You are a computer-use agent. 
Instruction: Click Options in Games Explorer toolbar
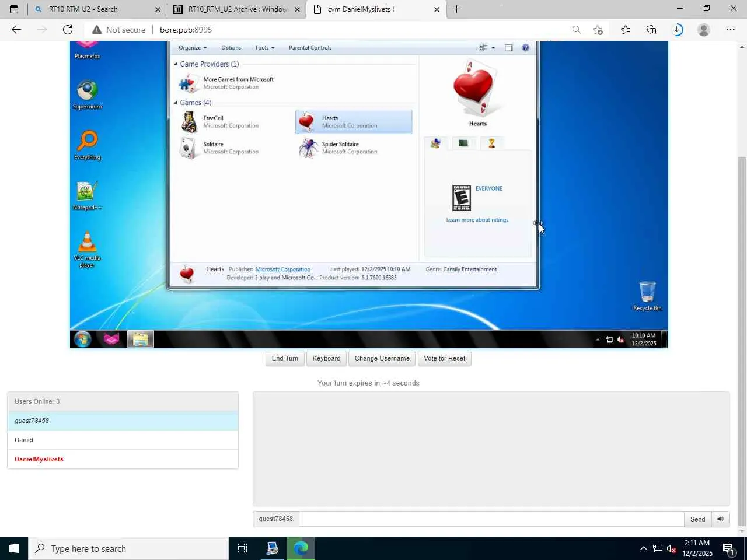pyautogui.click(x=231, y=48)
